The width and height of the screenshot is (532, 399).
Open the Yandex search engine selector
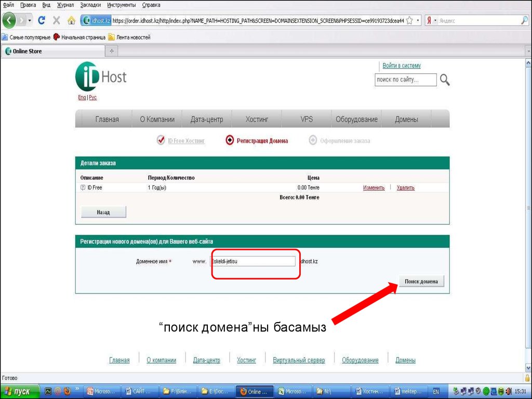pos(431,21)
